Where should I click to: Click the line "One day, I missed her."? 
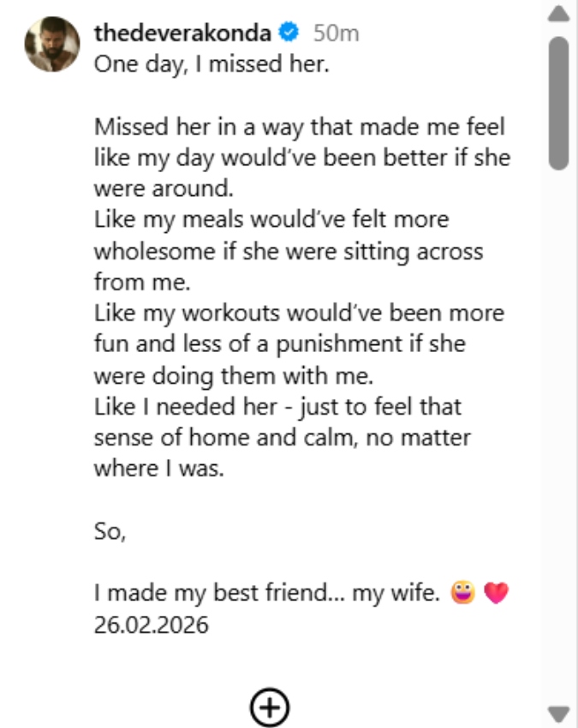[x=211, y=65]
